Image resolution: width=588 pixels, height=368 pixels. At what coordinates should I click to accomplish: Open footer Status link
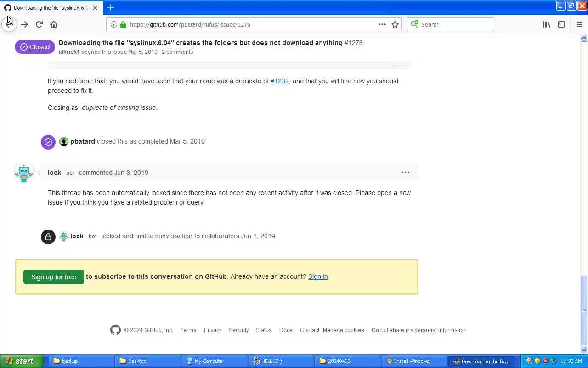coord(264,330)
